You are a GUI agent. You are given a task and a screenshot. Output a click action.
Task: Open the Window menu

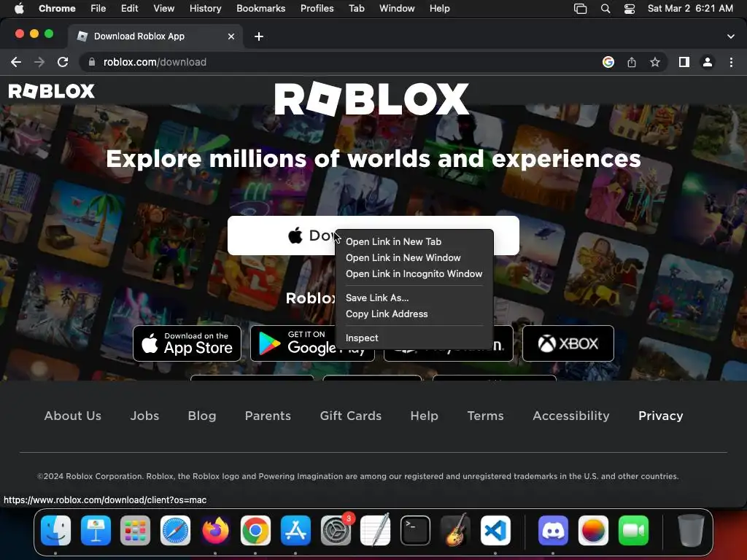397,9
